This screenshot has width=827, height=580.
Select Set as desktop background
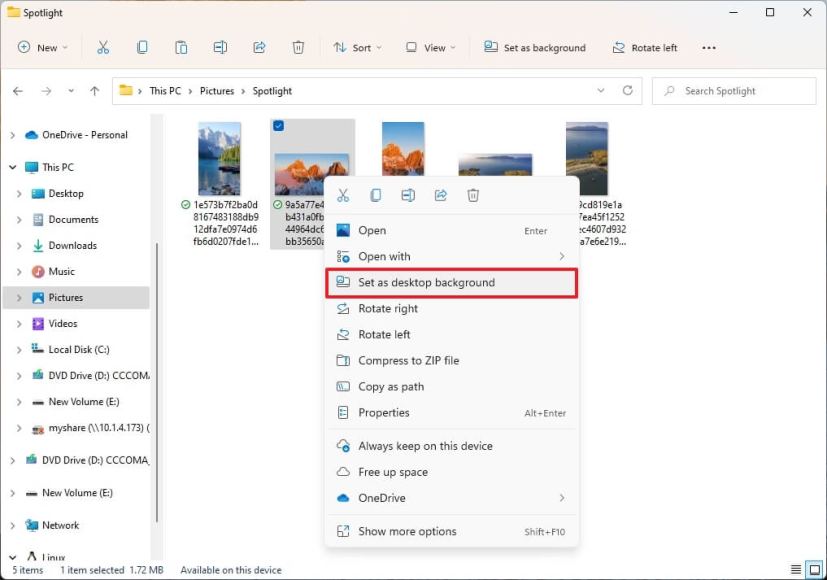451,283
